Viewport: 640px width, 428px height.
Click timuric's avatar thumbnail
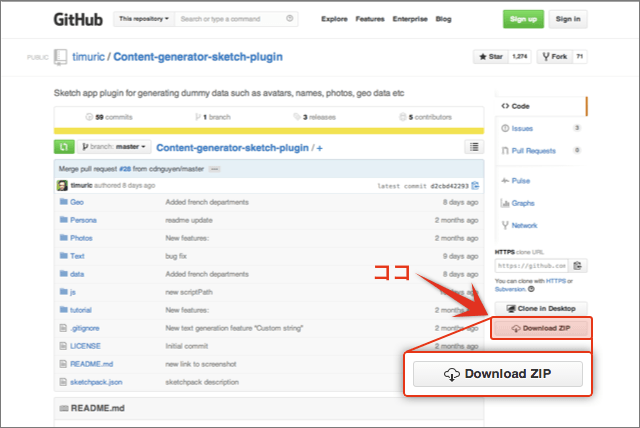62,186
